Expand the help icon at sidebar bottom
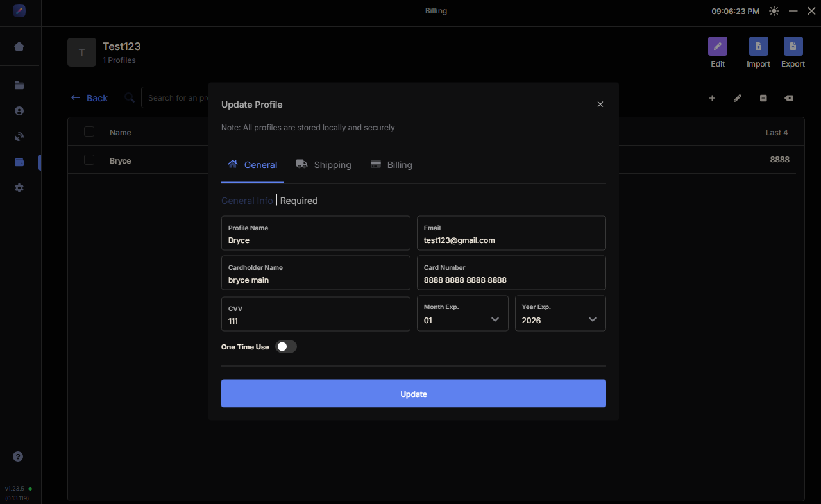The image size is (821, 504). [19, 457]
